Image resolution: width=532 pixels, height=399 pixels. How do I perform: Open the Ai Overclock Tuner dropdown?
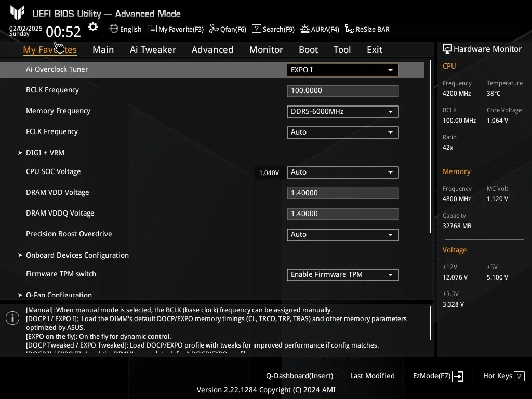[x=343, y=70]
